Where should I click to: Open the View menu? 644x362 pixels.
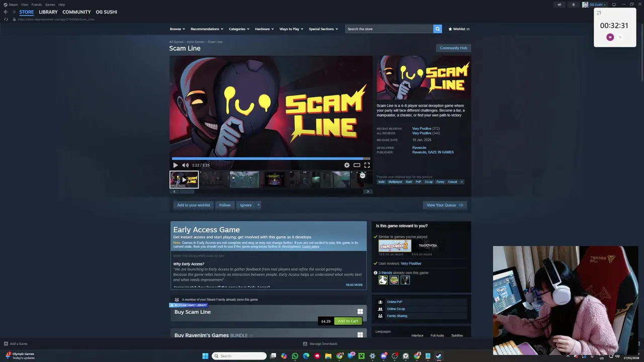tap(24, 5)
